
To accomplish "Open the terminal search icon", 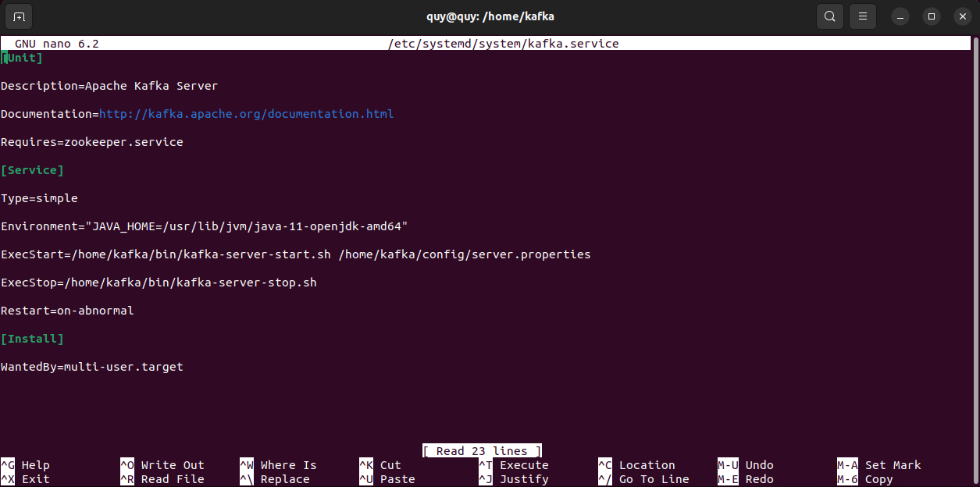I will coord(829,16).
